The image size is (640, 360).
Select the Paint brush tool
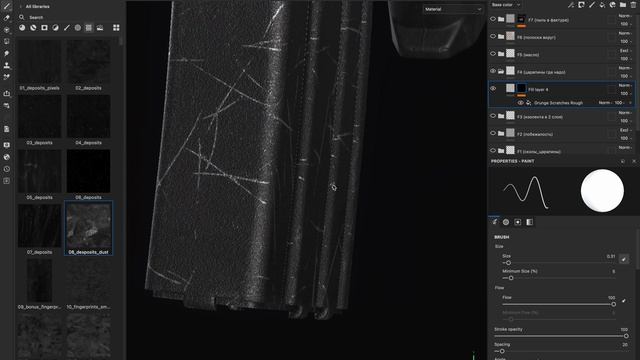click(7, 6)
